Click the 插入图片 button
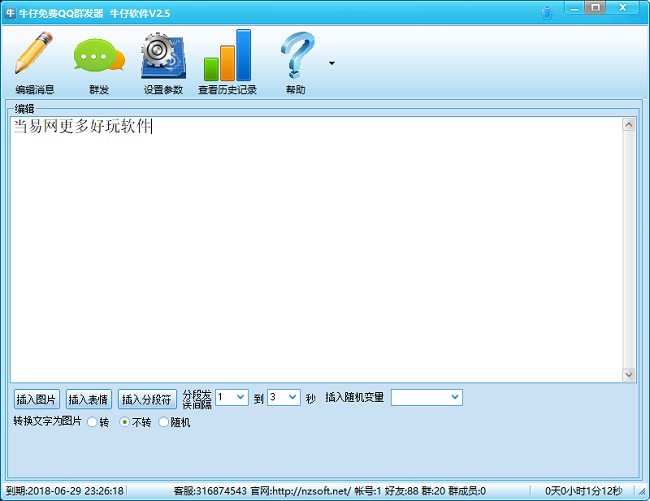The width and height of the screenshot is (650, 501). click(36, 399)
